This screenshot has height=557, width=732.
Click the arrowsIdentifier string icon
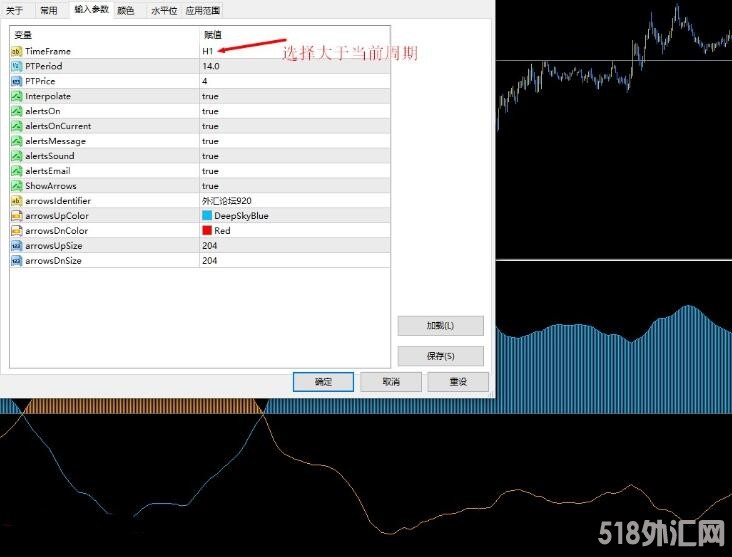(16, 201)
